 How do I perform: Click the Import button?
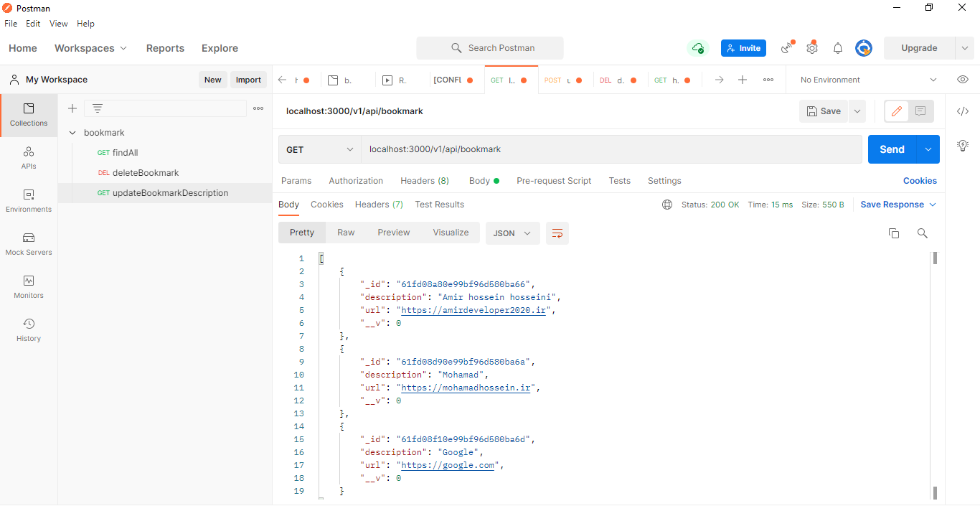pos(248,80)
